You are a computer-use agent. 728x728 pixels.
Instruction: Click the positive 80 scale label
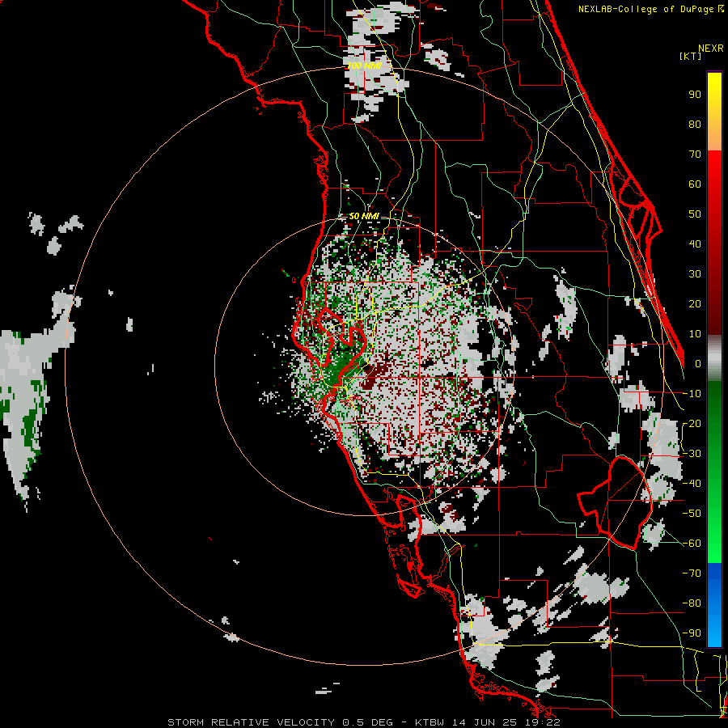pyautogui.click(x=695, y=125)
